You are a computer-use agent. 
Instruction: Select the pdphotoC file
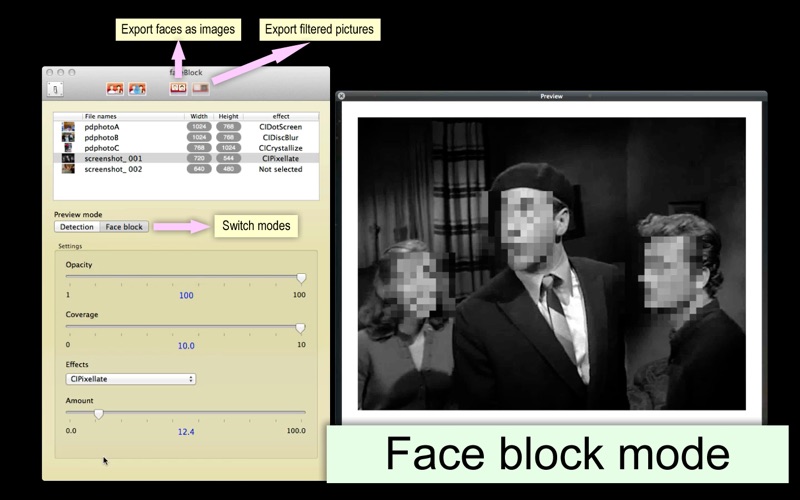[186, 148]
